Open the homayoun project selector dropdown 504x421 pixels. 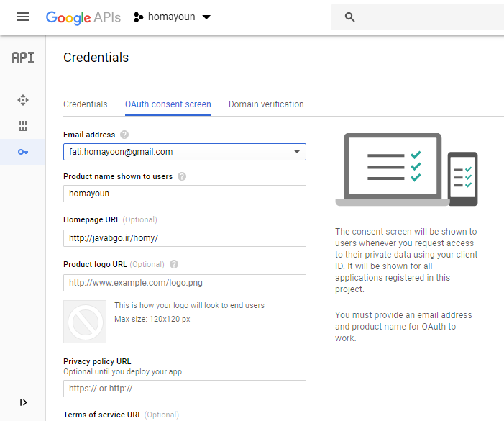click(173, 17)
